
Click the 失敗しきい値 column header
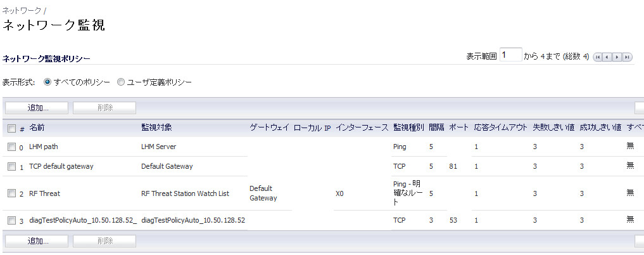553,128
